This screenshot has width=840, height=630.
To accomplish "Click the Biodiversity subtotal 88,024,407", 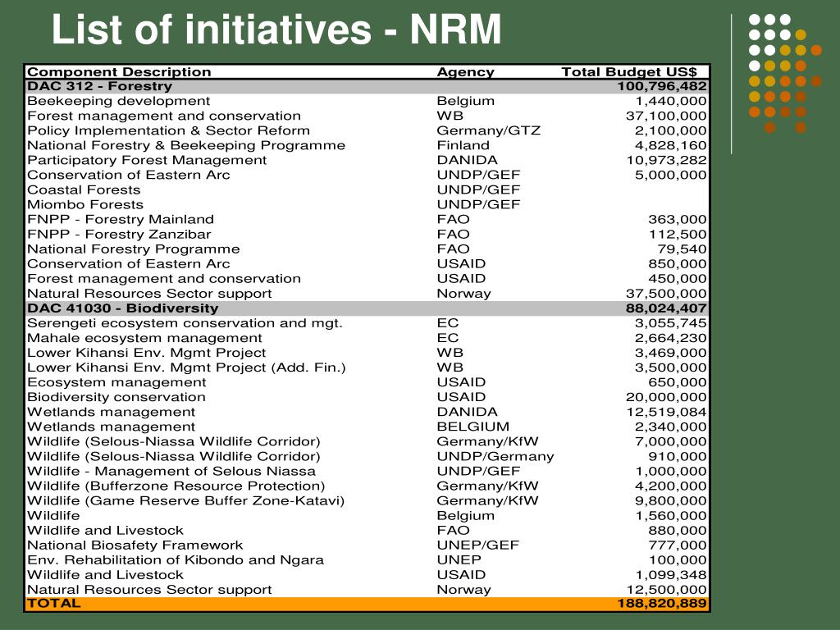I will tap(666, 308).
